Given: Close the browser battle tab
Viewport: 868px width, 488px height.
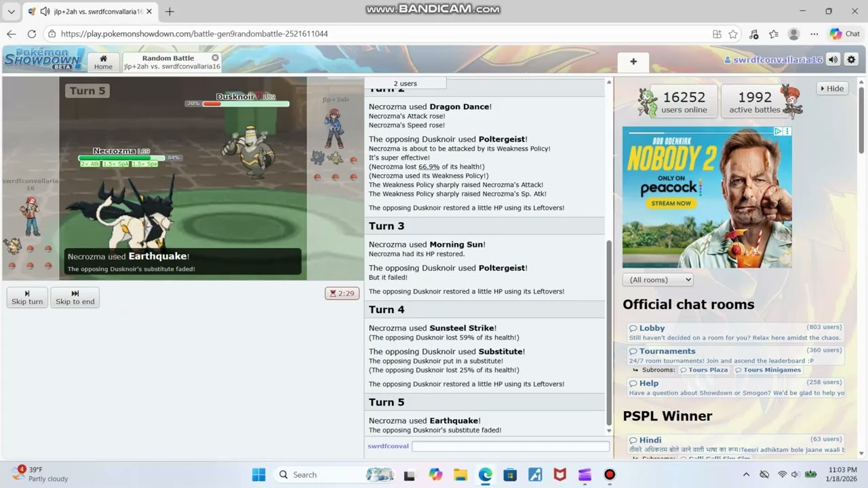Looking at the screenshot, I should [x=149, y=12].
